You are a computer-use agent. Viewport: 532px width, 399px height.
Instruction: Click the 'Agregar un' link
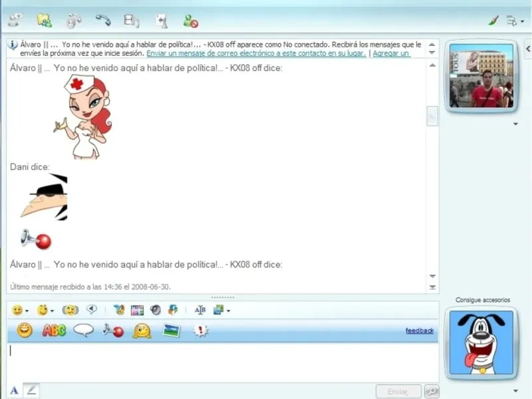click(391, 53)
